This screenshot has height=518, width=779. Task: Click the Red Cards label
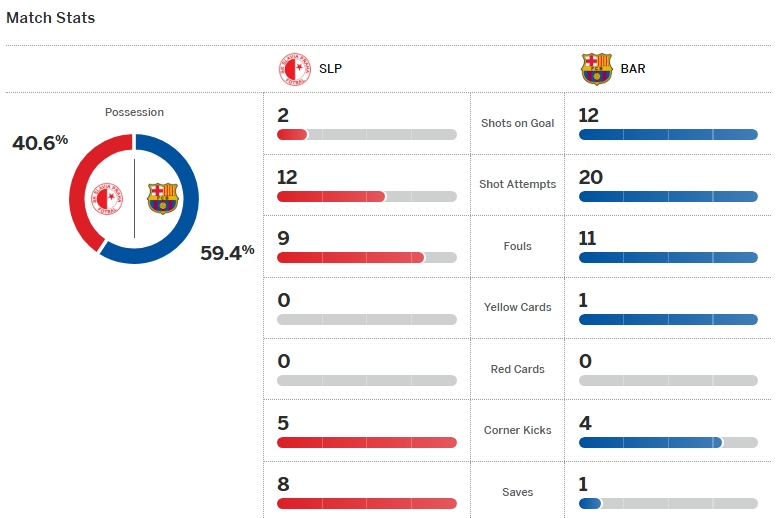pyautogui.click(x=517, y=369)
